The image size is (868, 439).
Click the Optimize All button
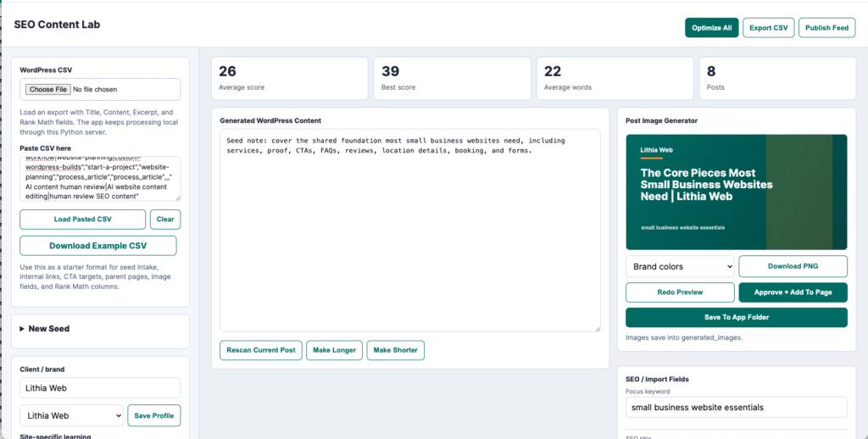point(711,28)
